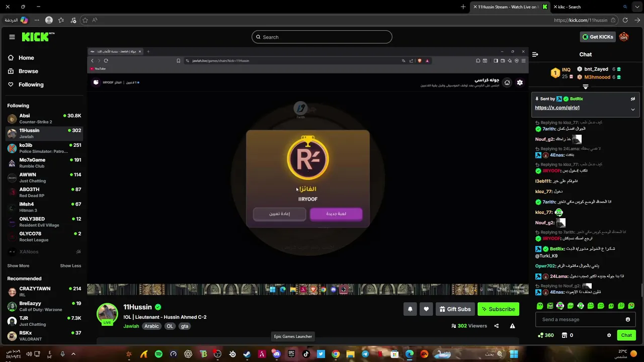Open Spotify from the taskbar
Screen dimensions: 644x362
pyautogui.click(x=158, y=354)
